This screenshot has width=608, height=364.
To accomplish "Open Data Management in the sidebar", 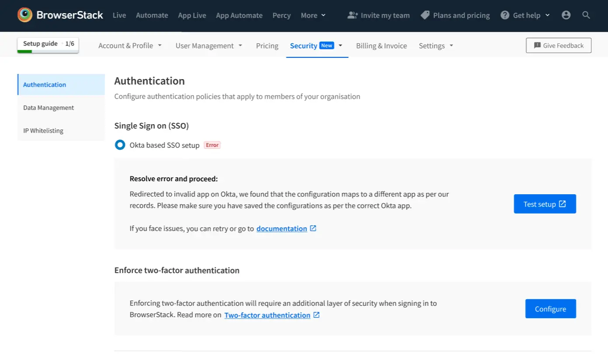I will point(49,108).
